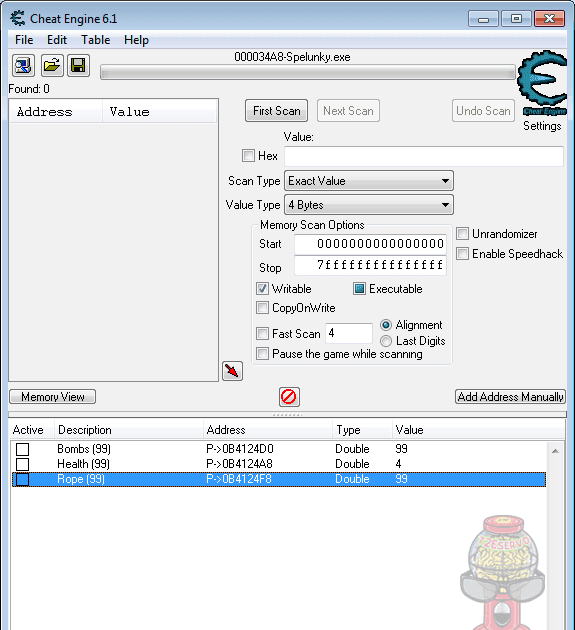The width and height of the screenshot is (575, 630).
Task: Click the red arrow to copy selected addresses
Action: 232,371
